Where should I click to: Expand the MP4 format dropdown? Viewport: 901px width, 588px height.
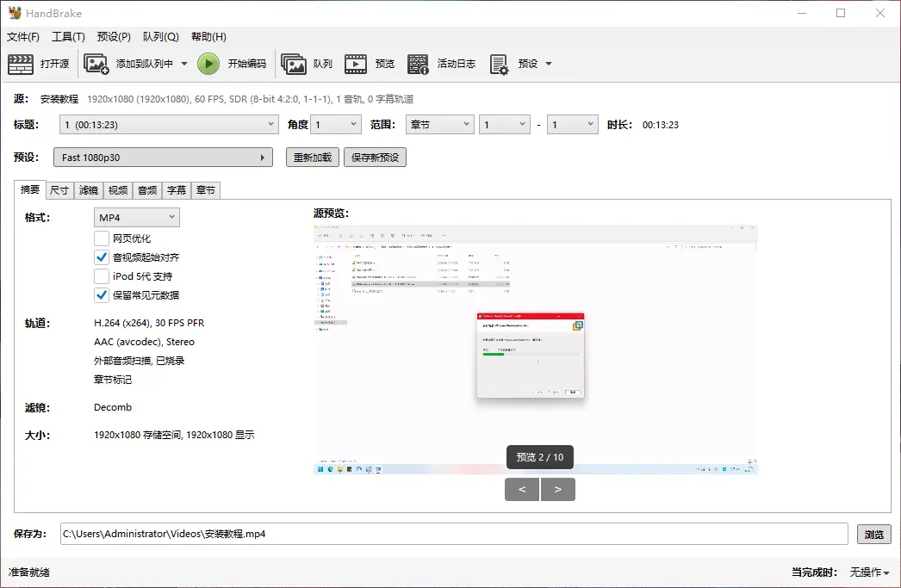(137, 218)
